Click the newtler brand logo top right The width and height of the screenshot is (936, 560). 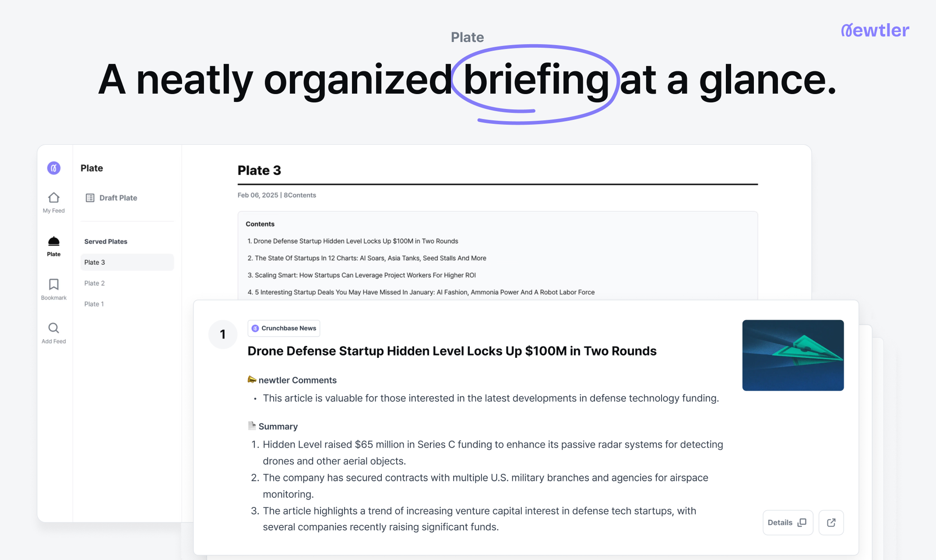pos(875,30)
